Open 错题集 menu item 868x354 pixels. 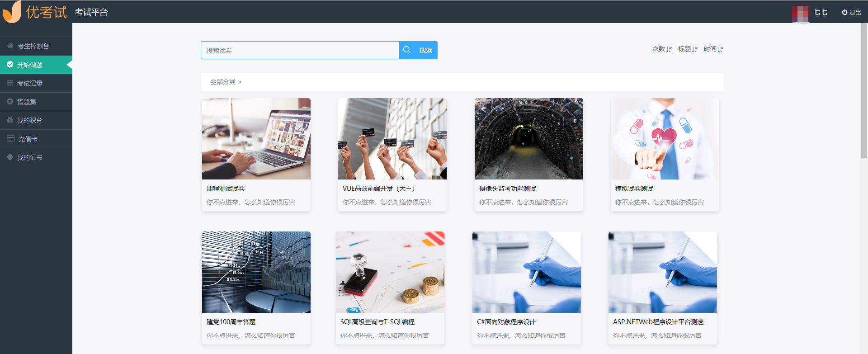(36, 102)
